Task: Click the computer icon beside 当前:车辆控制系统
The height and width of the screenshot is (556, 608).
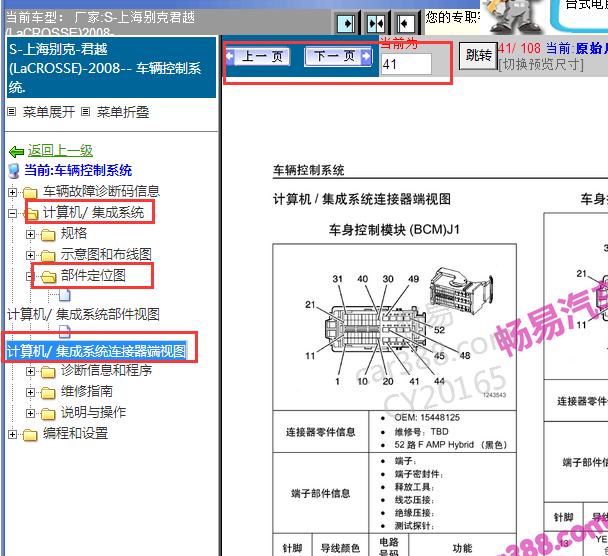Action: [14, 171]
